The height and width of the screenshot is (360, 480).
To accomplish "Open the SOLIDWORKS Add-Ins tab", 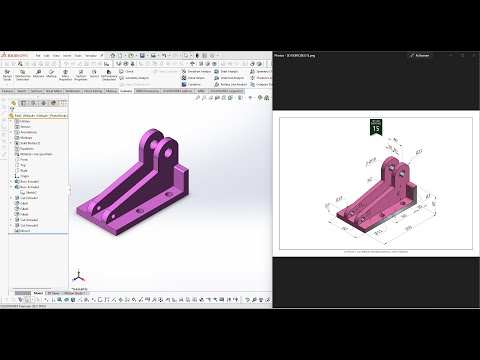I will 178,91.
